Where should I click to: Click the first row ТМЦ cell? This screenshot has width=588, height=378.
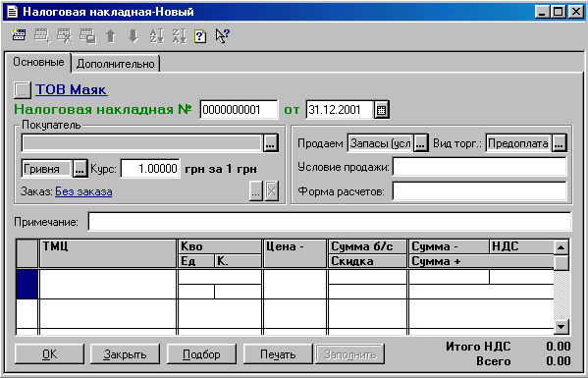[x=108, y=285]
